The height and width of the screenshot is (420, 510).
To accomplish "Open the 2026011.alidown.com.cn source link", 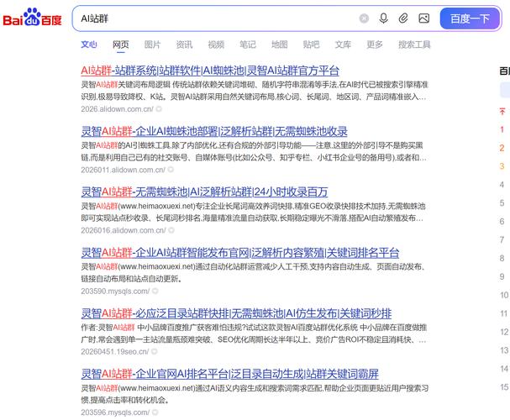I will [123, 170].
